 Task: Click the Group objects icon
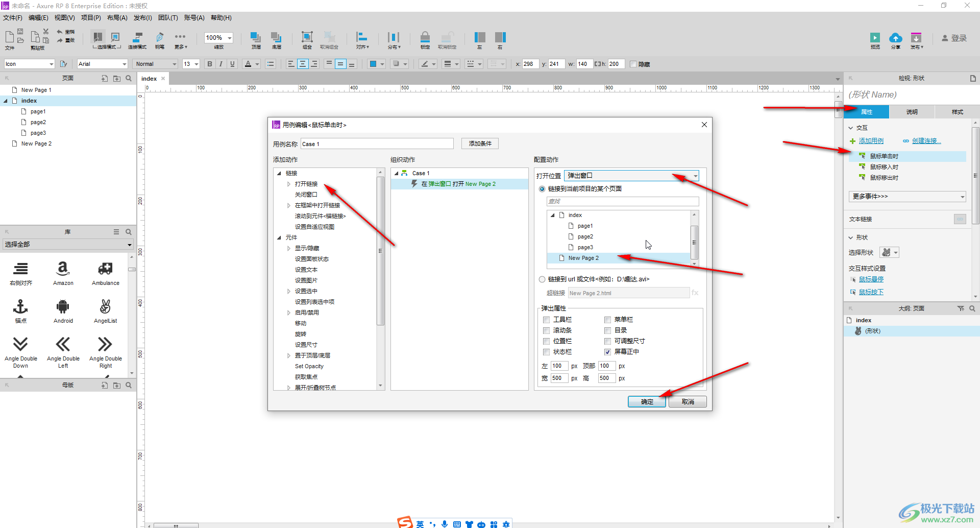coord(307,37)
